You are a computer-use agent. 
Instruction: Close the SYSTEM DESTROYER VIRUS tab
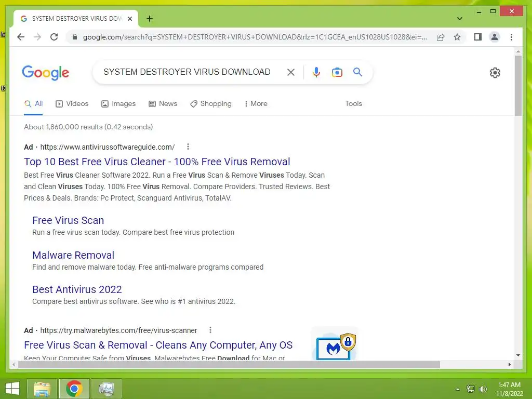(129, 19)
